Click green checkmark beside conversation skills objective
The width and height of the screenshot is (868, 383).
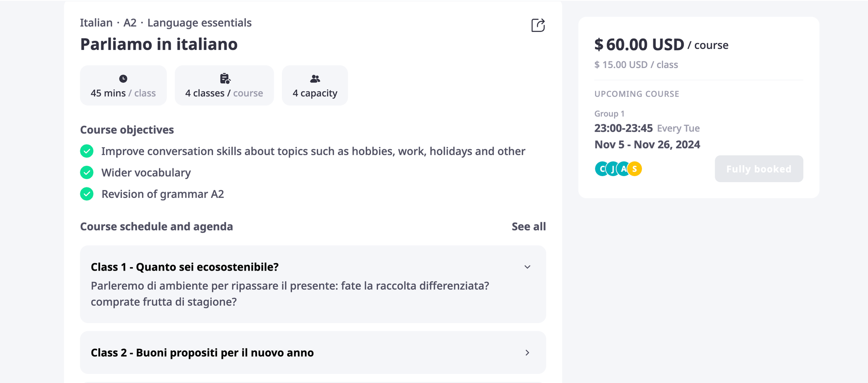(x=87, y=151)
